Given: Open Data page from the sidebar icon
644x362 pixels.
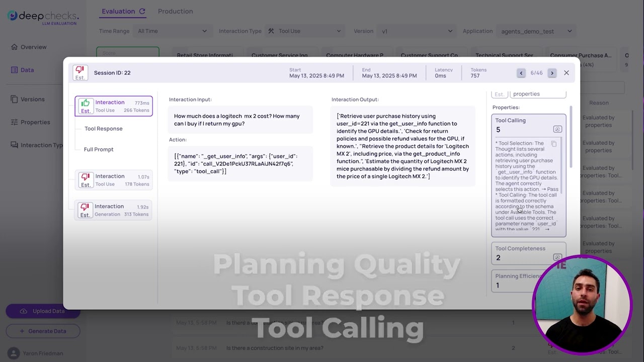Looking at the screenshot, I should pos(14,70).
